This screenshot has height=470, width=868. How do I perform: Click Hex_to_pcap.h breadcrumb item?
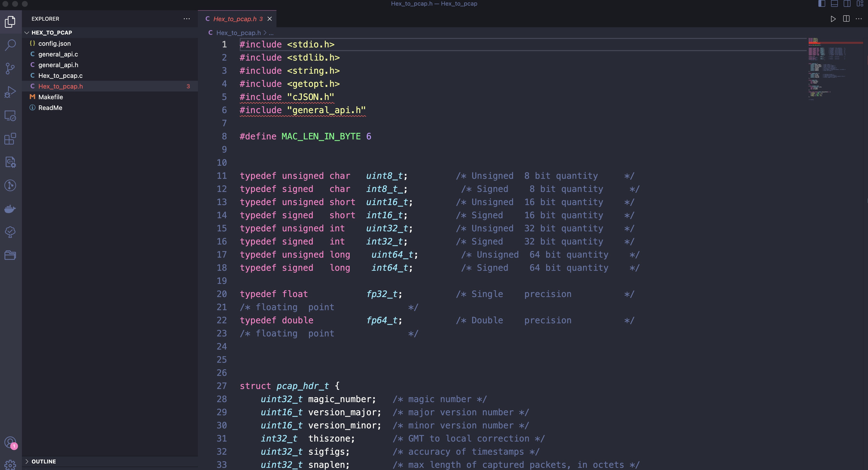(x=238, y=33)
